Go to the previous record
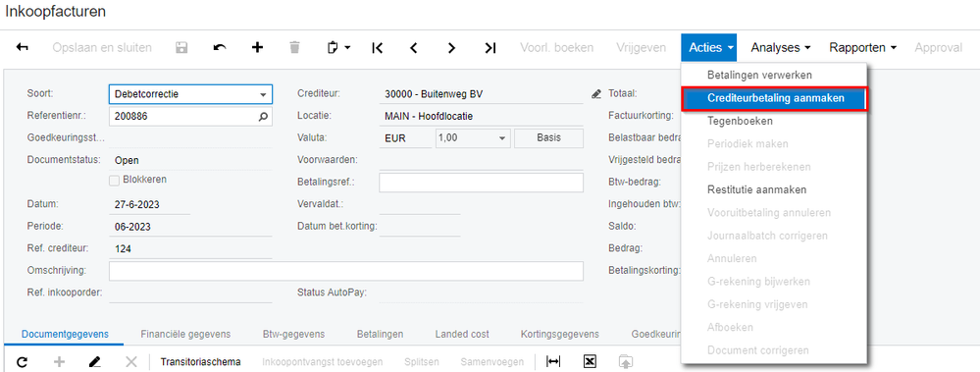The width and height of the screenshot is (980, 372). point(413,47)
